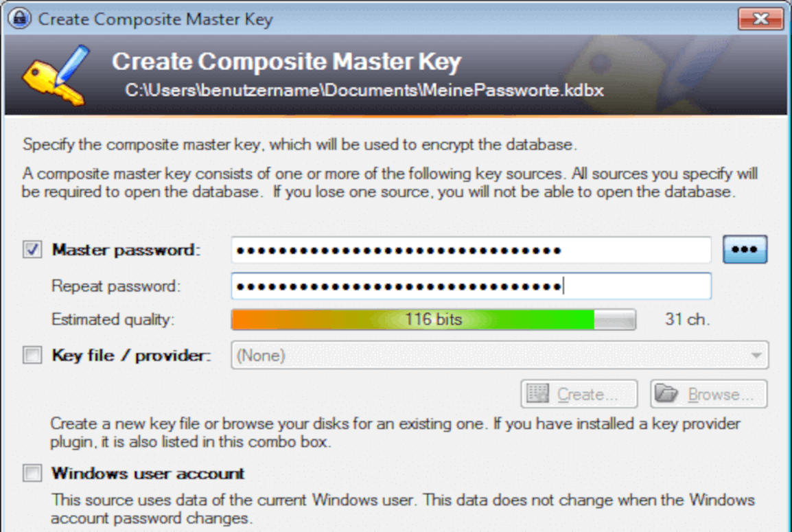Click the Master password label text

126,250
